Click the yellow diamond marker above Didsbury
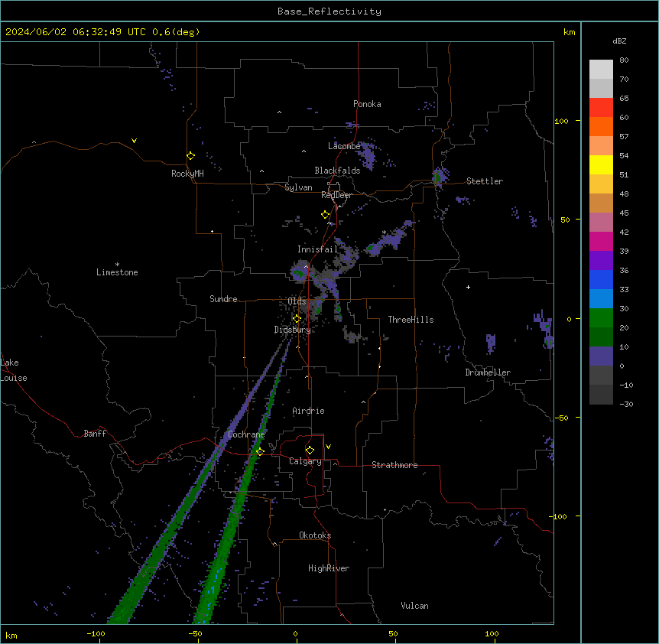The width and height of the screenshot is (659, 644). click(297, 319)
